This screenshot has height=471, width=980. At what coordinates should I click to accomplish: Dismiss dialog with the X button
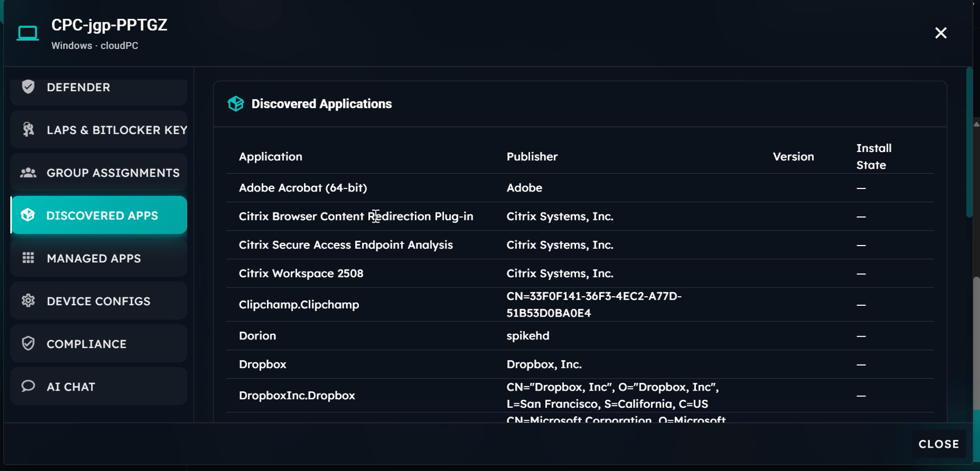tap(941, 33)
